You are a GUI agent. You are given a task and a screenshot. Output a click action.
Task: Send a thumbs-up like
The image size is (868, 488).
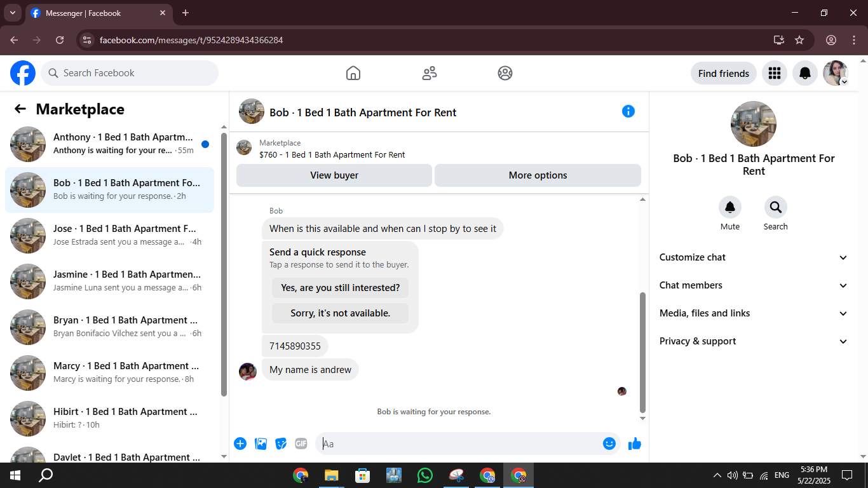tap(635, 444)
